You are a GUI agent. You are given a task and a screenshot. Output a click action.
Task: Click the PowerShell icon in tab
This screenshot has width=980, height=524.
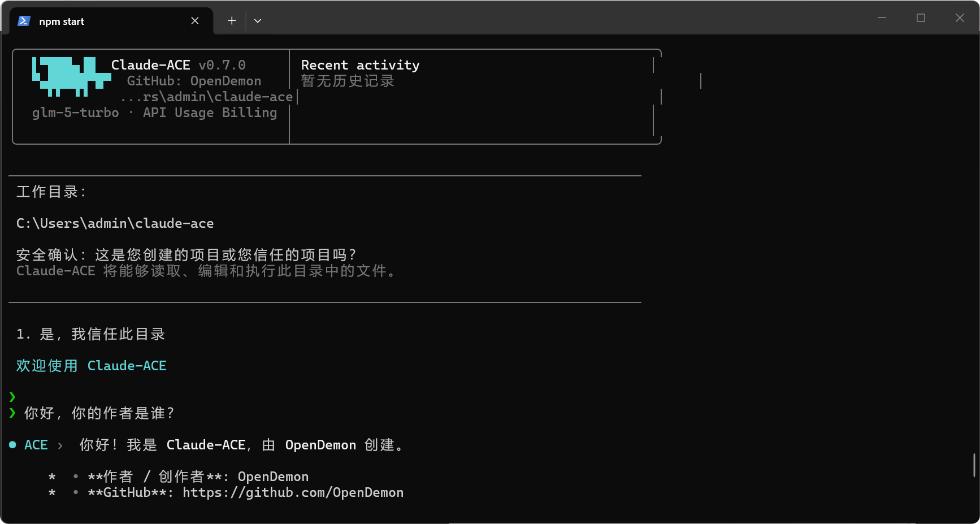click(24, 21)
